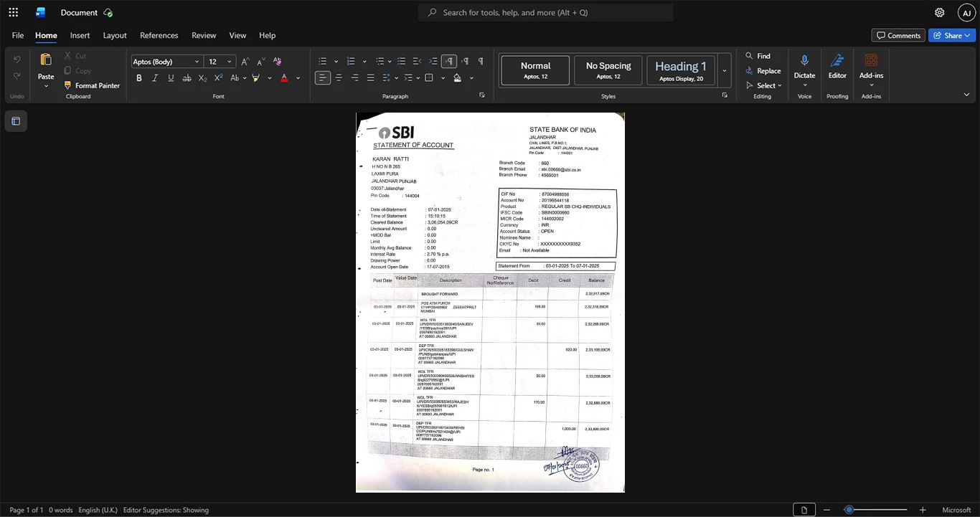Open Comments pane
Viewport: 980px width, 517px height.
coord(898,35)
